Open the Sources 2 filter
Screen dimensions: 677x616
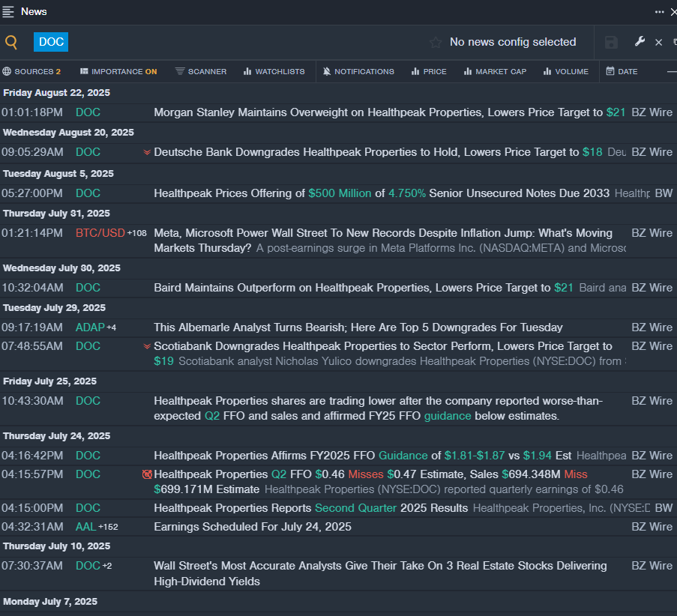(x=31, y=72)
